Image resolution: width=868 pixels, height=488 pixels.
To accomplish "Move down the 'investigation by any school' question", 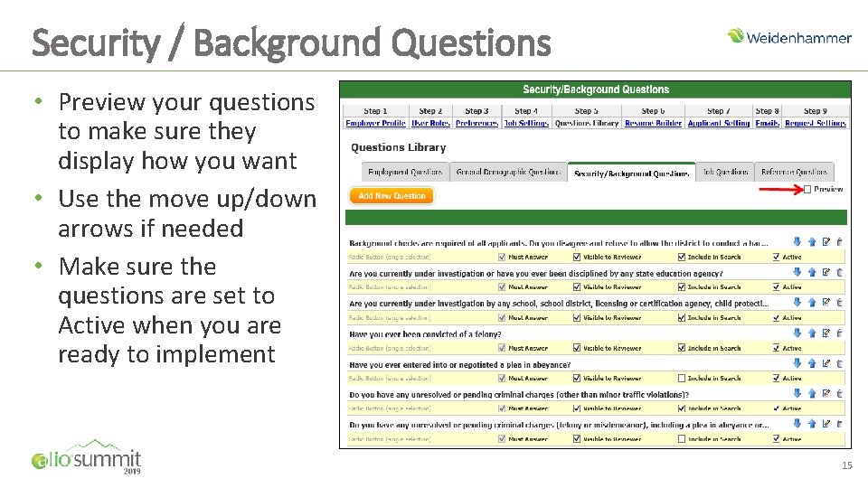I will pos(797,302).
